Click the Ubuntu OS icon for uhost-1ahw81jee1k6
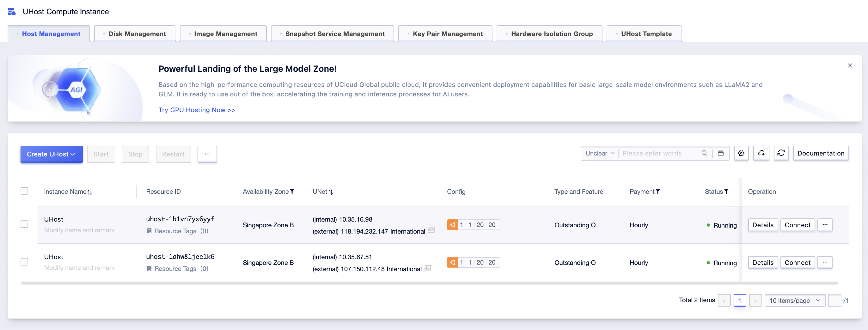Screen dimensions: 868x330 pos(453,262)
